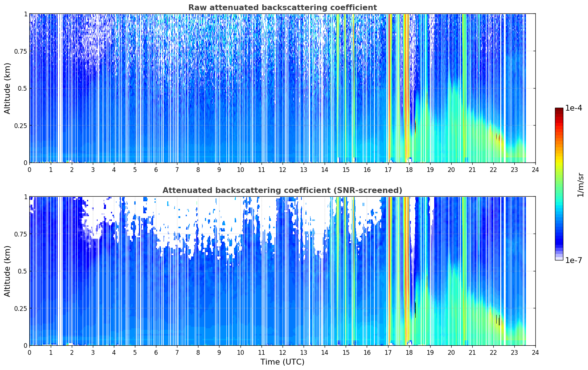This screenshot has width=588, height=370.
Task: Click hour 0 tick on bottom axis
Action: tap(29, 353)
